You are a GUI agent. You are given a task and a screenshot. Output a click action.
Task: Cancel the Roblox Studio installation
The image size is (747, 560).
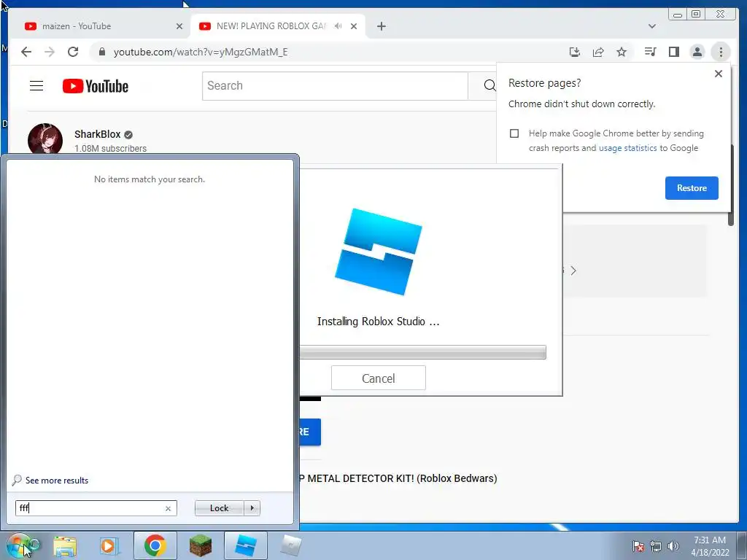pos(379,378)
